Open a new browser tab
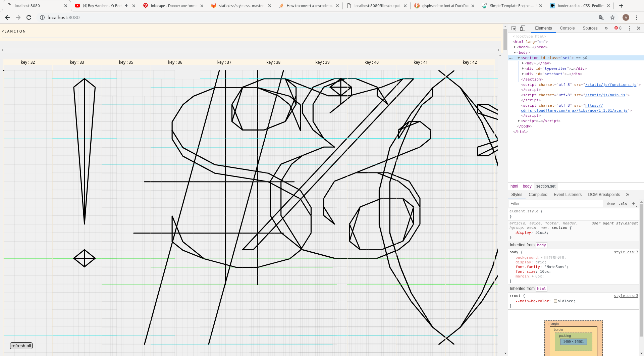Screen dimensions: 644x356 point(621,6)
